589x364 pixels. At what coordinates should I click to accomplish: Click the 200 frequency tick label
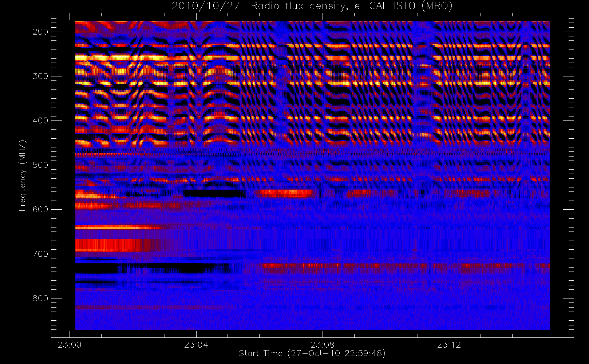pos(40,32)
